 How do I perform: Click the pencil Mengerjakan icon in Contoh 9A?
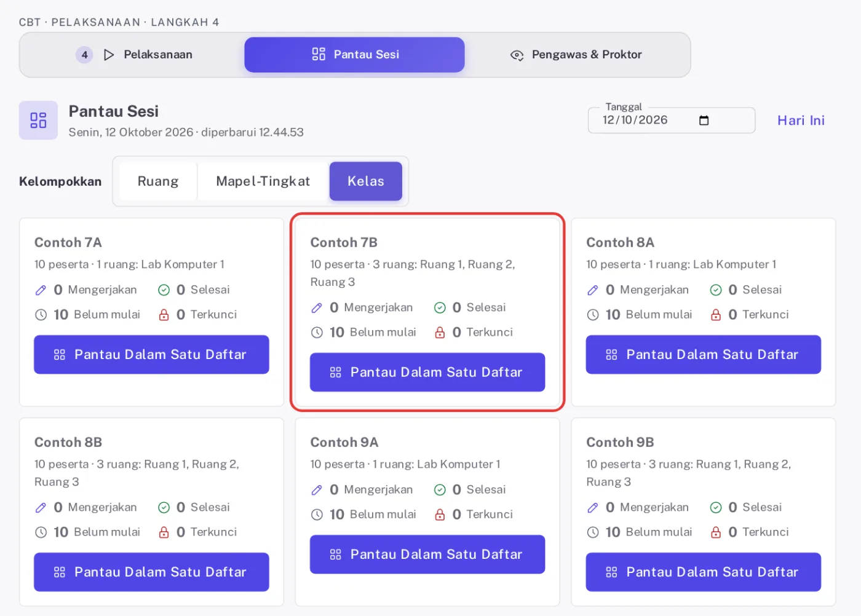pos(317,490)
